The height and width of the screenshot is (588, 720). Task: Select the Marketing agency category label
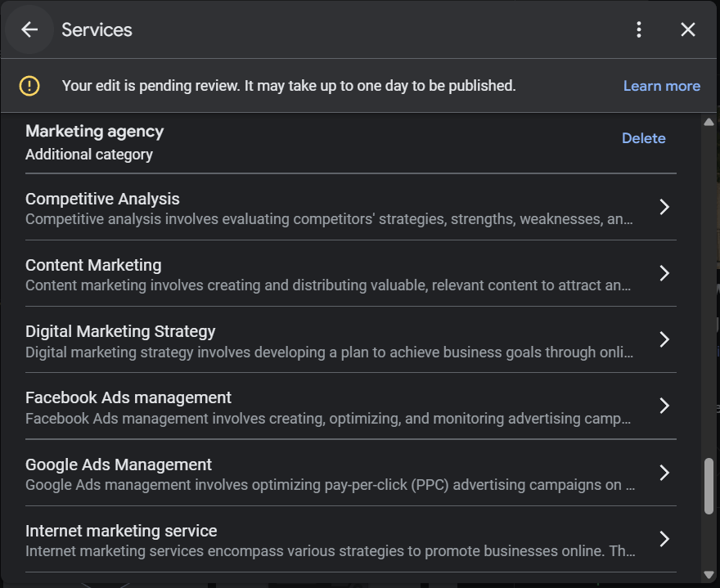[x=94, y=131]
